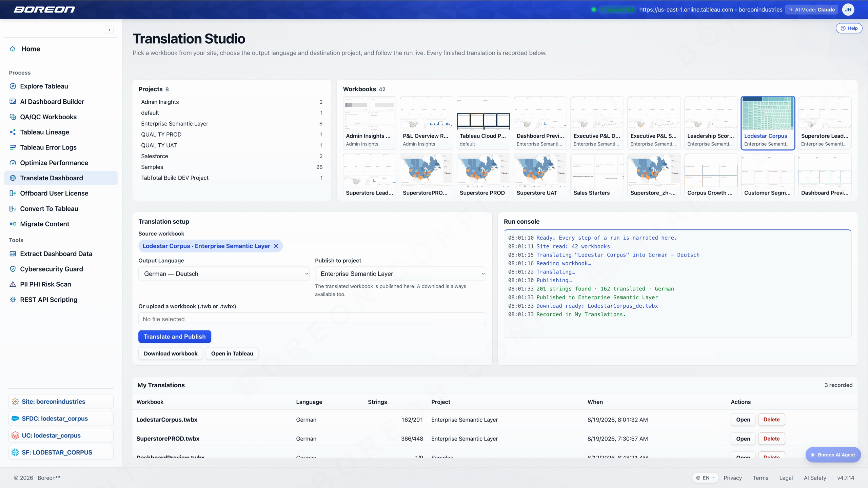This screenshot has height=488, width=868.
Task: Select the Superstore UAT workbook thumbnail
Action: coord(540,175)
